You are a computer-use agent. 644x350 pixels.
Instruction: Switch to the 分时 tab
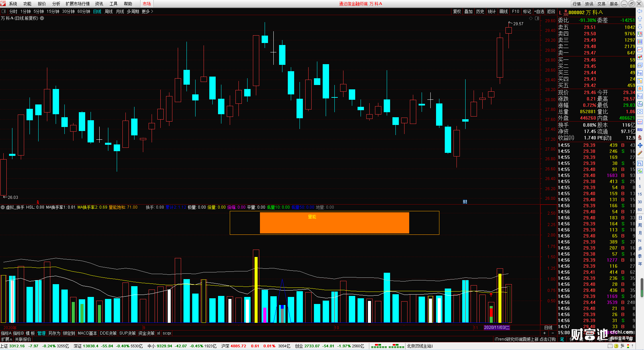click(x=13, y=11)
